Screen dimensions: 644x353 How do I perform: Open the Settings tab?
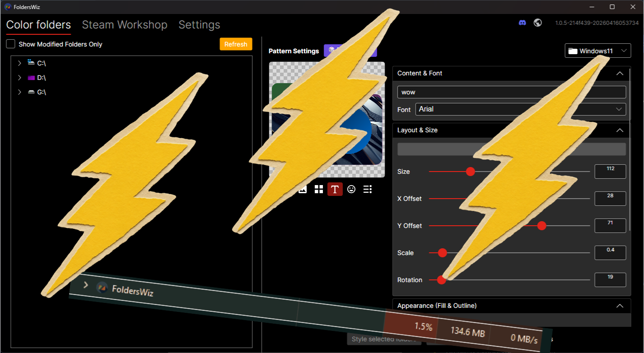199,25
